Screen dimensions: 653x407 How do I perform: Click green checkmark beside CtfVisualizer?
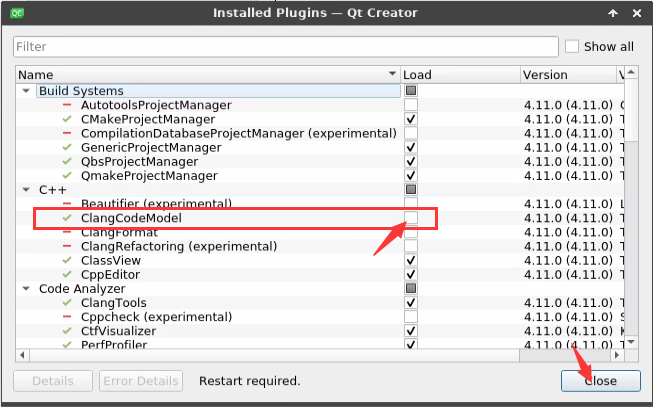coord(67,331)
